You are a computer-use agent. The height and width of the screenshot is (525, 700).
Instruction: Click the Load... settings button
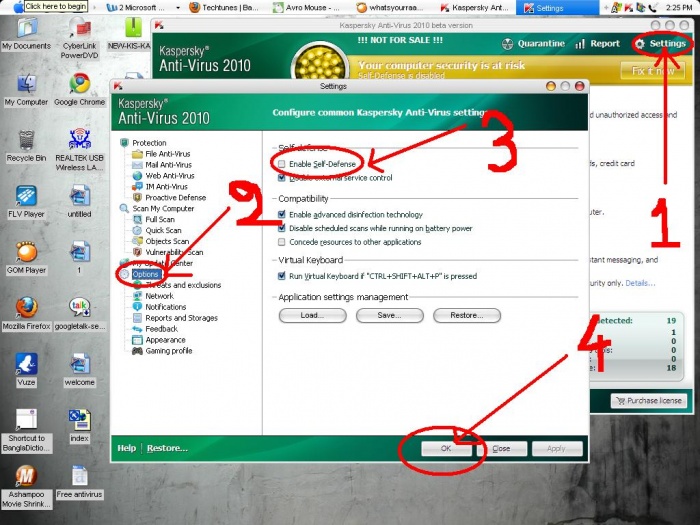coord(312,316)
